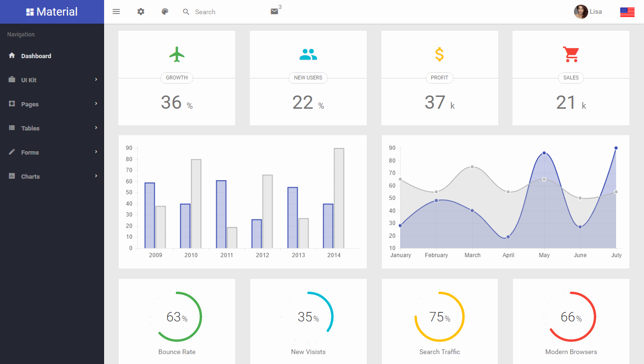Select Dashboard in the navigation menu
644x364 pixels.
coord(35,55)
